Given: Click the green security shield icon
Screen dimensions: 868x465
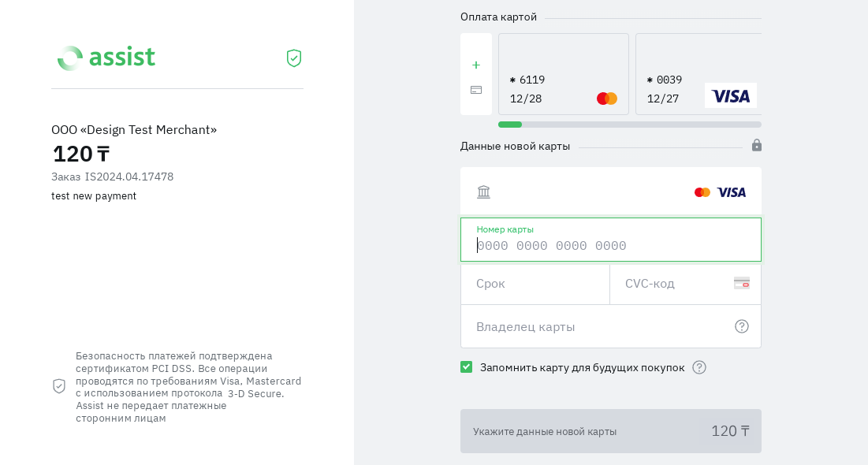Looking at the screenshot, I should [294, 58].
